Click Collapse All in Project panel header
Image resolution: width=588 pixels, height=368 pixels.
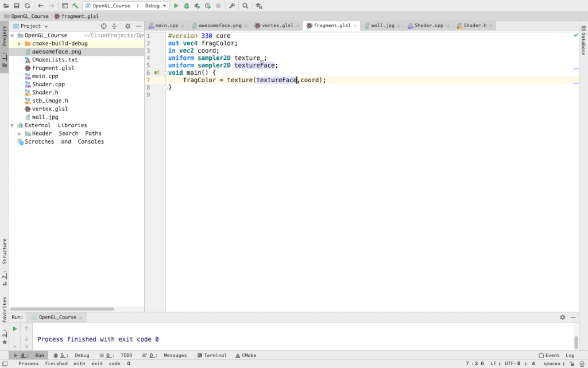point(114,26)
